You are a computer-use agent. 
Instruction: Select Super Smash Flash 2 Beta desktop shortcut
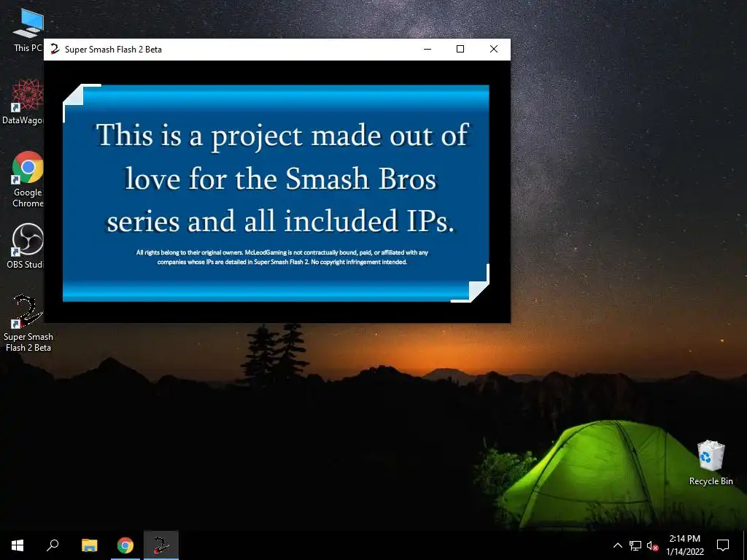click(x=28, y=323)
